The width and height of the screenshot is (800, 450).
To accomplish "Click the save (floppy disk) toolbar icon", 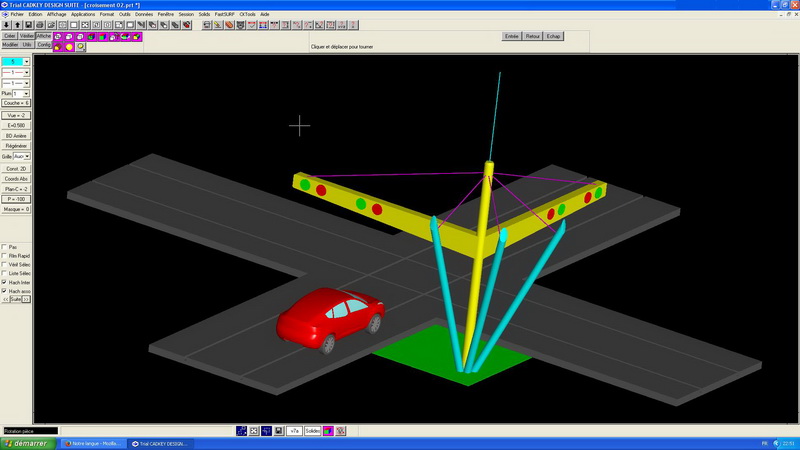I will pos(29,25).
